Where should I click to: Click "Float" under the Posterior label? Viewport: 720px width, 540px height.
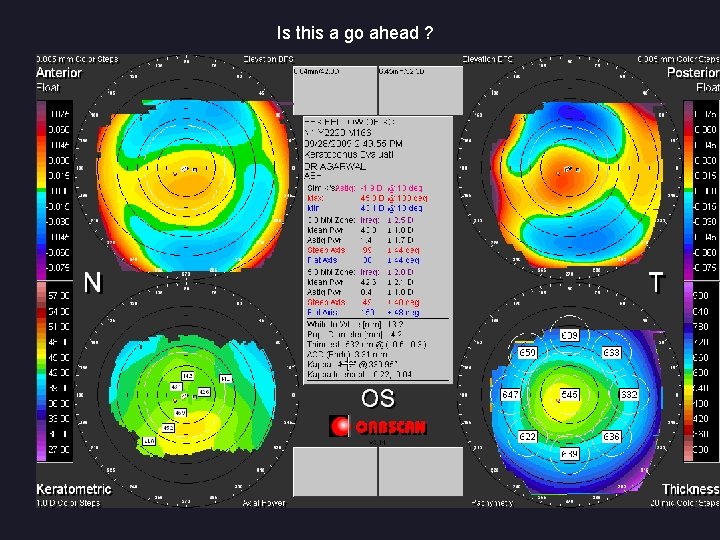[707, 87]
